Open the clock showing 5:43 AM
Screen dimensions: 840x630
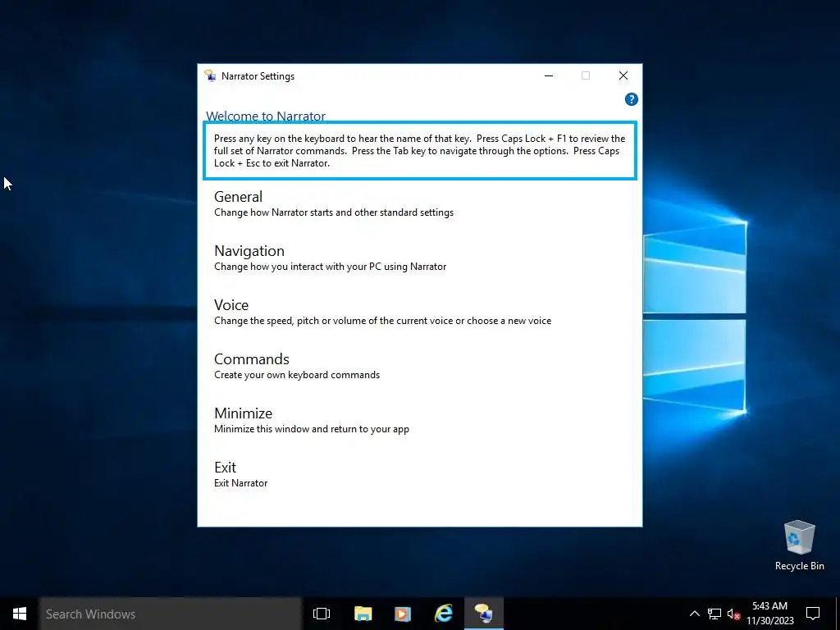pos(769,614)
